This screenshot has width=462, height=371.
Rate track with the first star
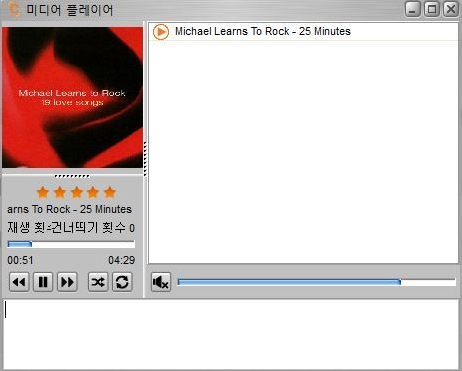click(x=43, y=192)
